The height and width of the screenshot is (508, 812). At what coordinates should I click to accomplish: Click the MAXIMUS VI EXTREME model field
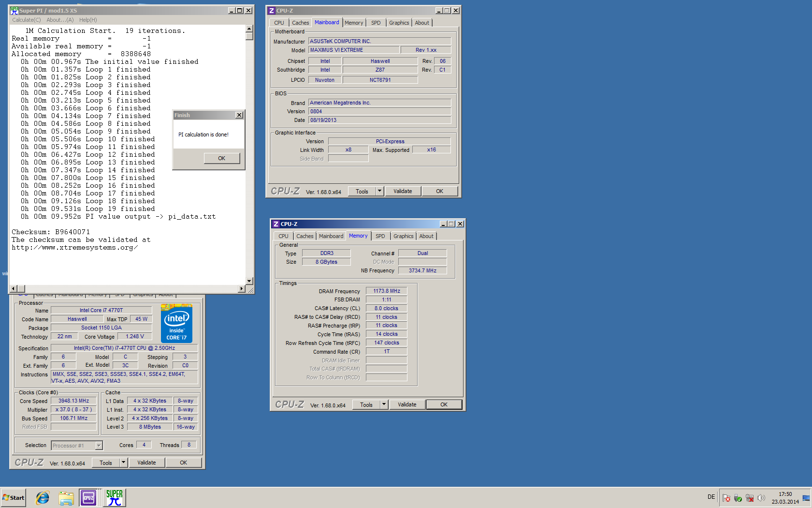354,50
